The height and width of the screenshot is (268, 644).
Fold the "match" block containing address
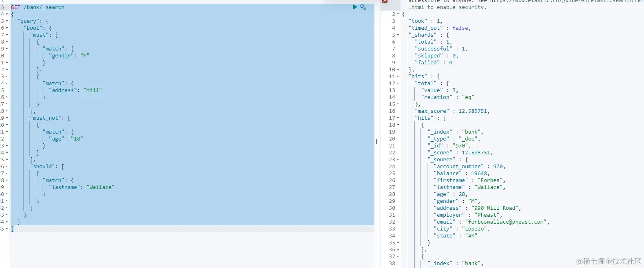pos(7,83)
